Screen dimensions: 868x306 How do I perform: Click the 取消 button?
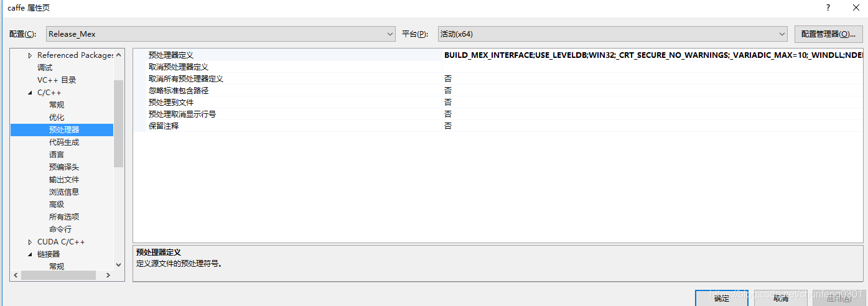781,299
